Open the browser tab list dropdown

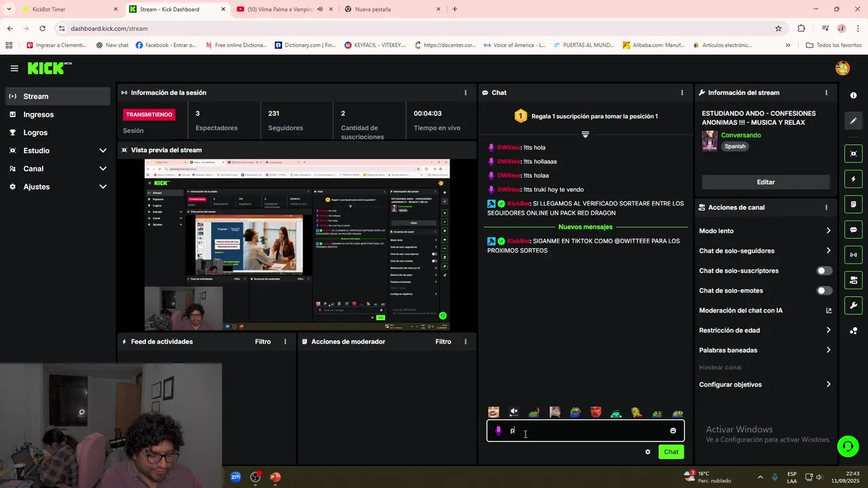click(9, 9)
